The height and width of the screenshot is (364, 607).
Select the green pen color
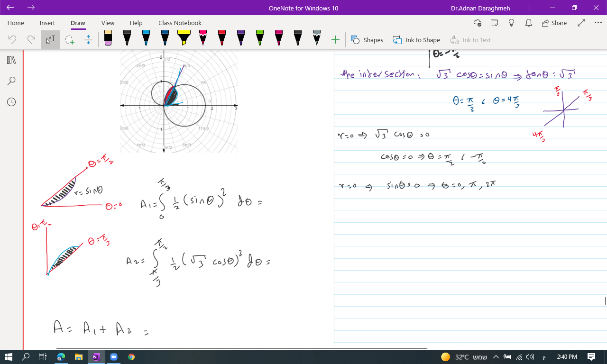coord(260,38)
